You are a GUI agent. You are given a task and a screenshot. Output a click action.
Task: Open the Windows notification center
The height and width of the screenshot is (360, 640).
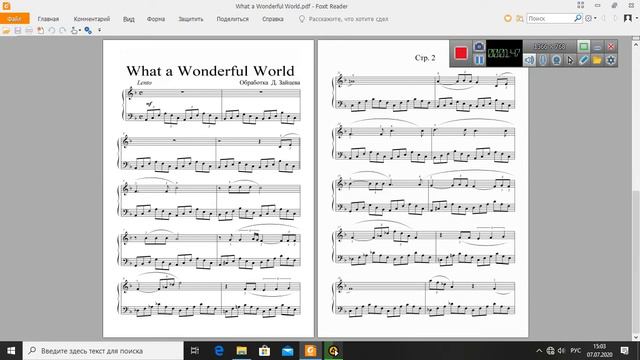point(624,351)
